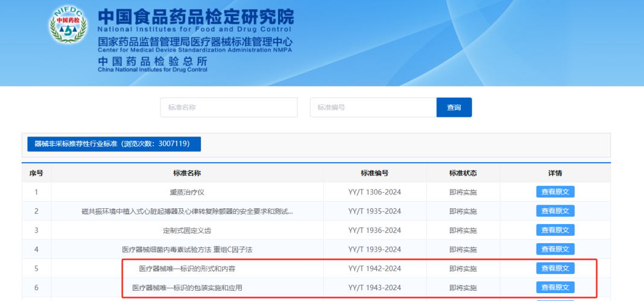Click standard name 熏蒸治疗仪
644x301 pixels.
coord(187,192)
